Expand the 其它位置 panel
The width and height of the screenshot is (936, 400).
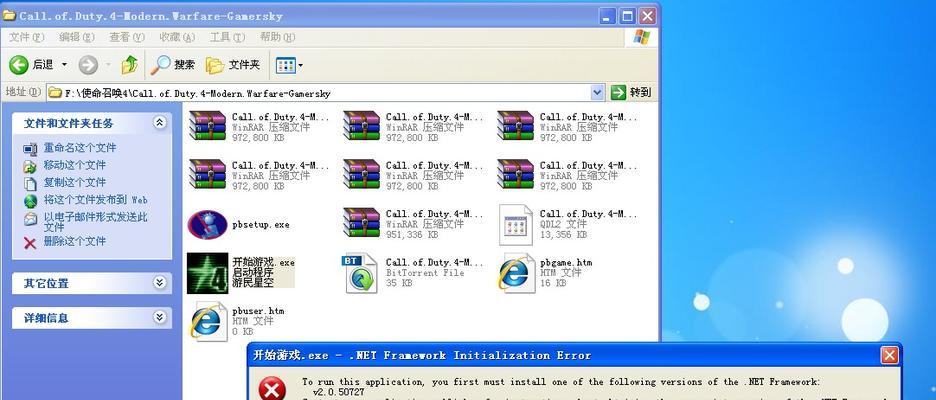coord(159,282)
